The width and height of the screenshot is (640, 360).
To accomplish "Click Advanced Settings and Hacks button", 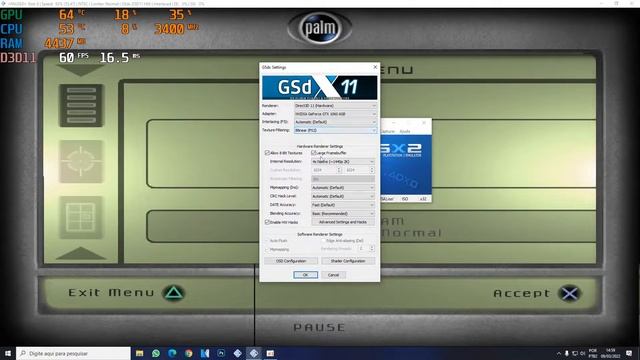I will point(343,222).
